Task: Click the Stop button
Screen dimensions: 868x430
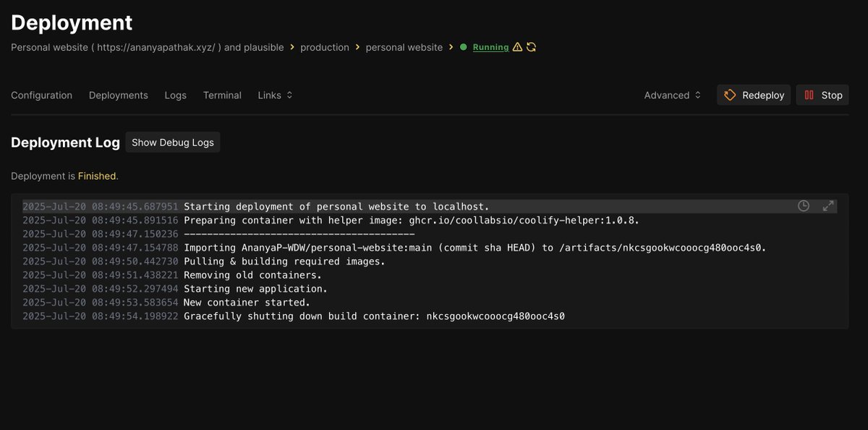Action: 822,95
